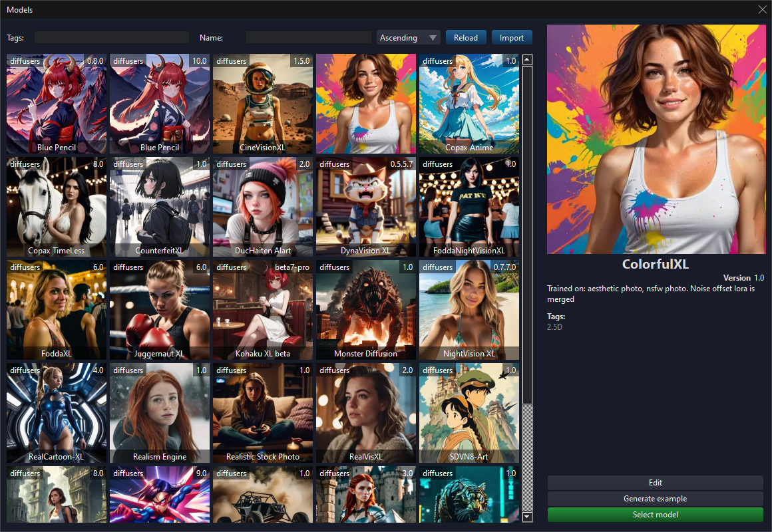The width and height of the screenshot is (772, 532).
Task: Click the beta7-pro version label
Action: click(x=292, y=267)
